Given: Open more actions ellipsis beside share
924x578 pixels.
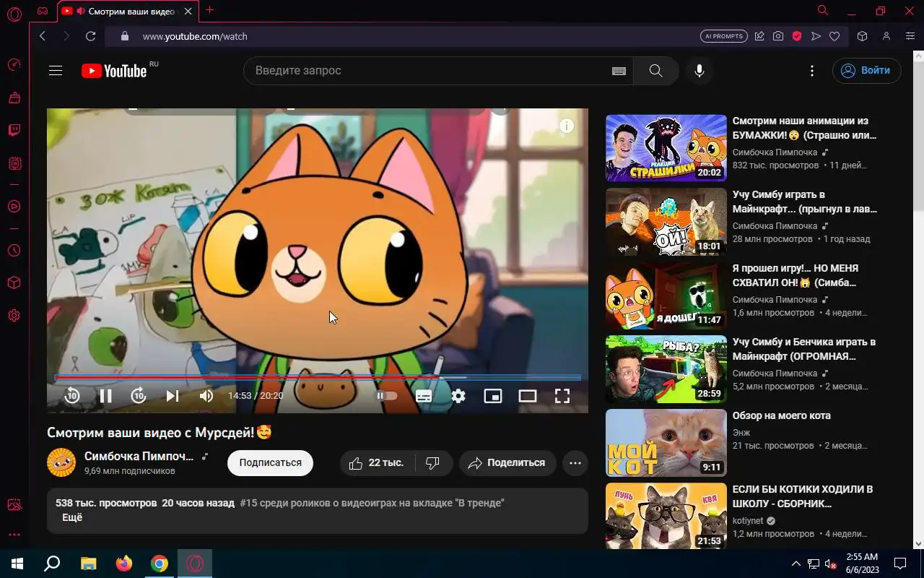Looking at the screenshot, I should pos(575,463).
